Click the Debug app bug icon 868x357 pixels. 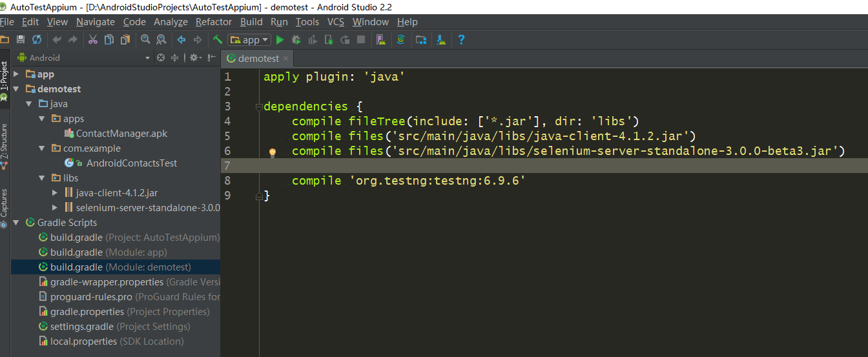coord(296,39)
